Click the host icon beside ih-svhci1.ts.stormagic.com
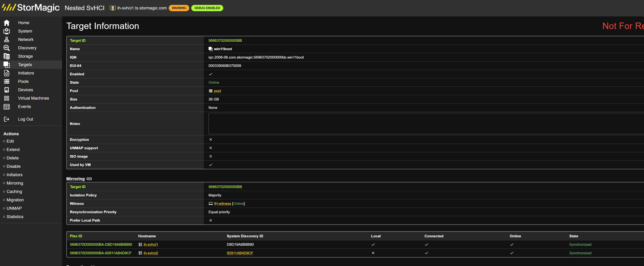Viewport: 644px width, 266px height. tap(113, 8)
